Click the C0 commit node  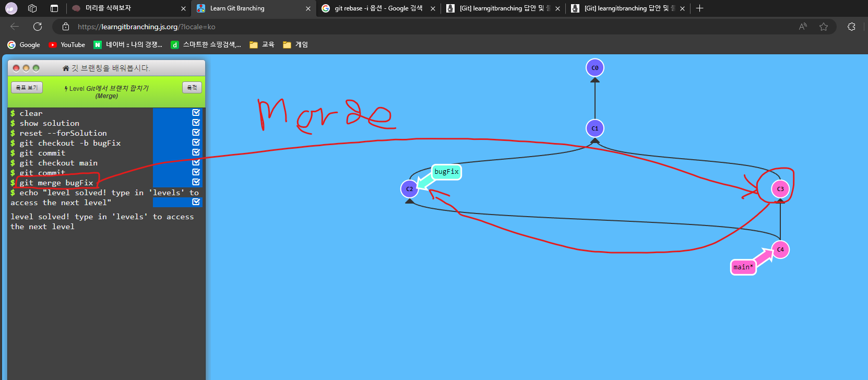595,68
